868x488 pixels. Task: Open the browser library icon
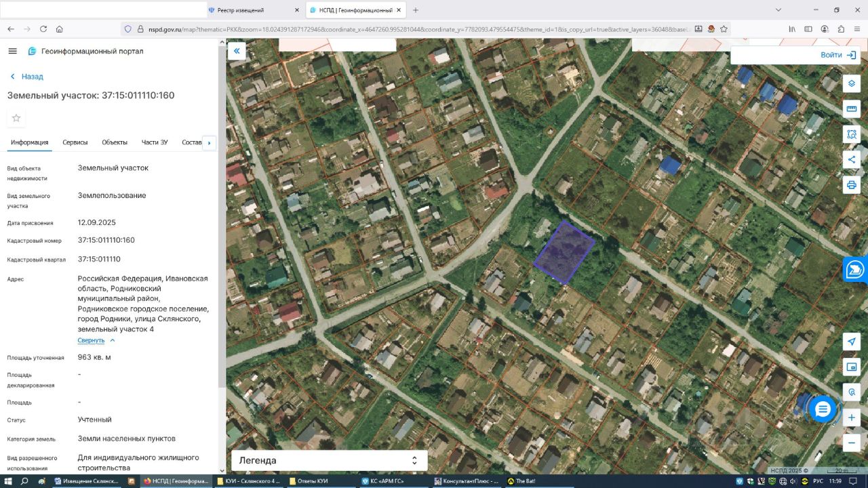792,29
